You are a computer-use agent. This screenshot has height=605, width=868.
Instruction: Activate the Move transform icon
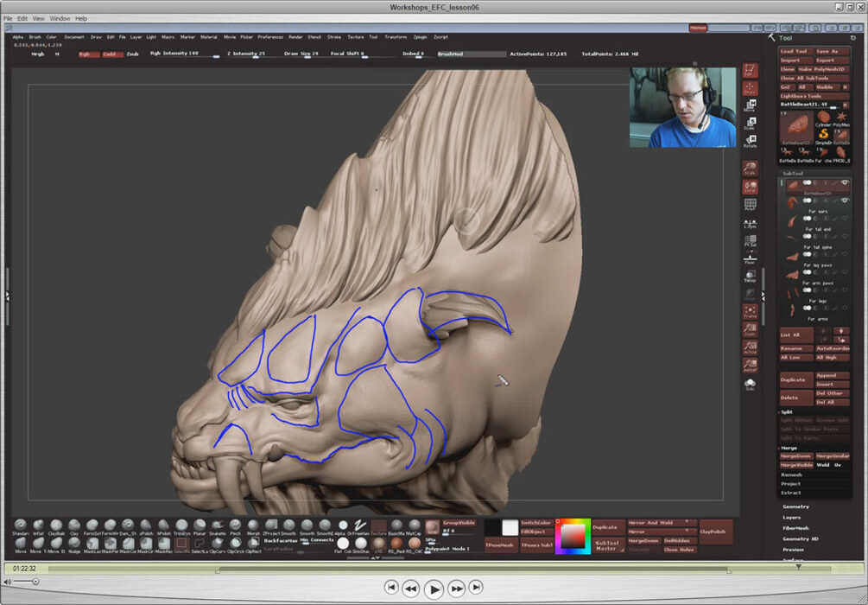[x=750, y=105]
